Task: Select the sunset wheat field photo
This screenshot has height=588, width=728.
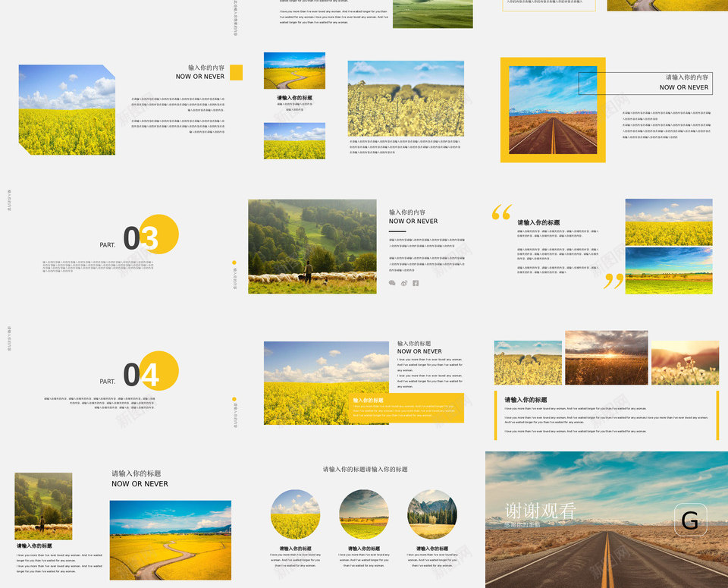Action: click(x=607, y=357)
